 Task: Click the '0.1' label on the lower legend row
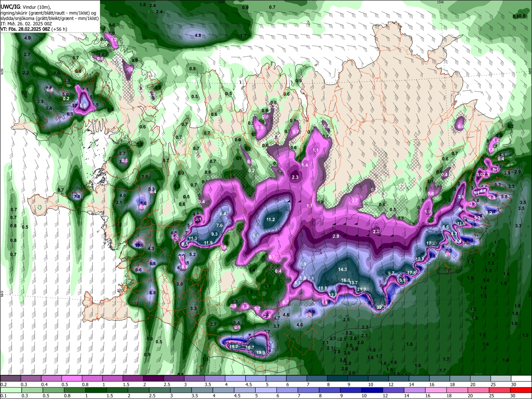[x=3, y=396]
